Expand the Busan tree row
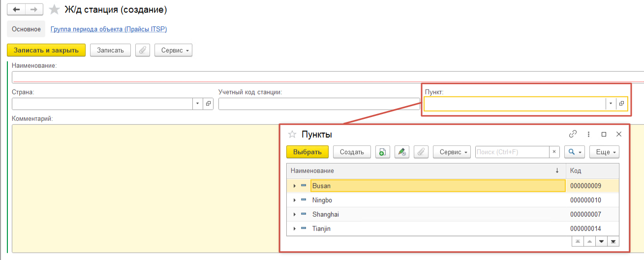This screenshot has height=260, width=644. (295, 186)
